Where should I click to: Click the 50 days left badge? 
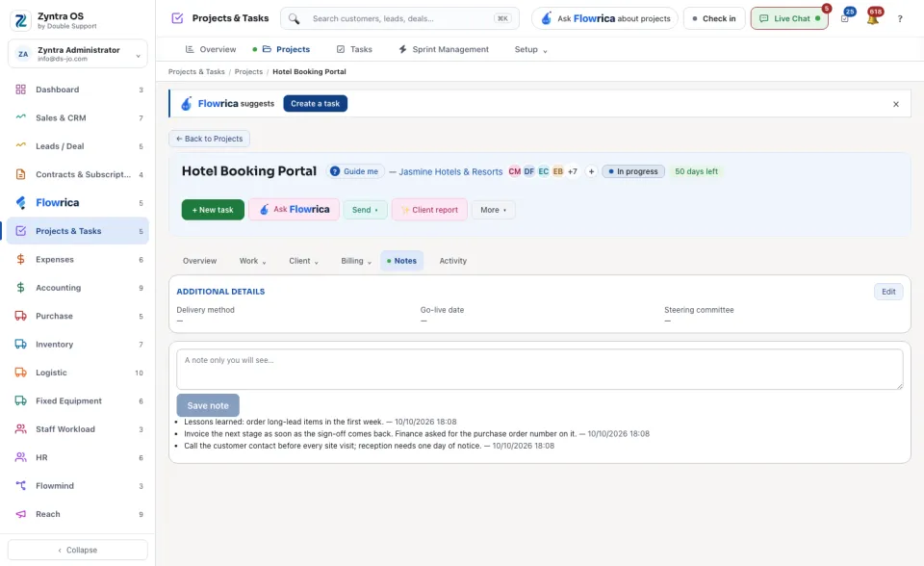[696, 171]
